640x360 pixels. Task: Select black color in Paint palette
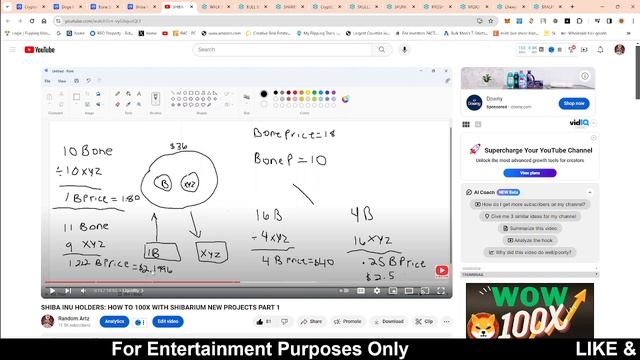[276, 93]
